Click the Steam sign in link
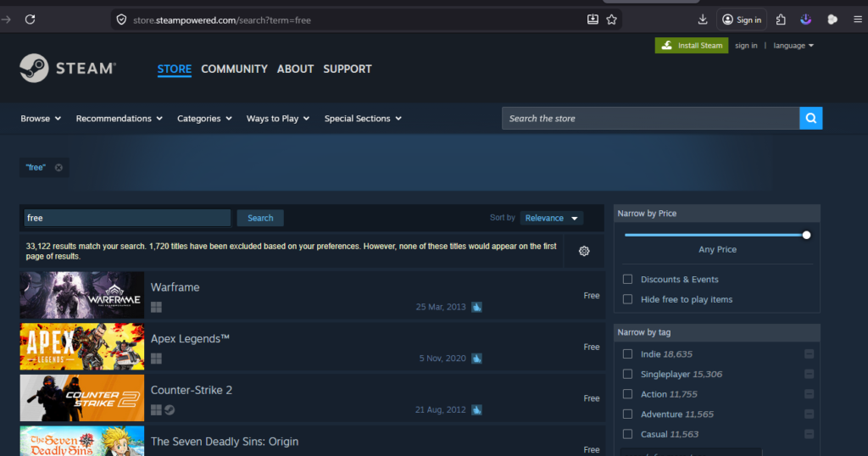 coord(746,46)
